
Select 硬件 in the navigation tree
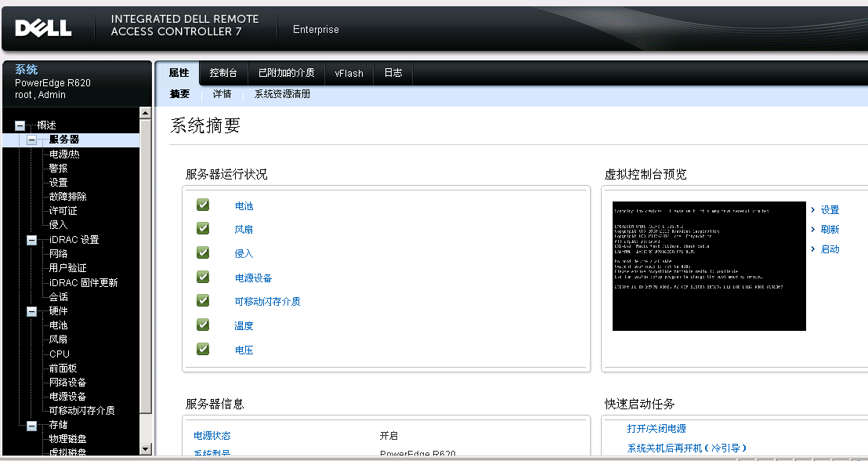[x=58, y=310]
